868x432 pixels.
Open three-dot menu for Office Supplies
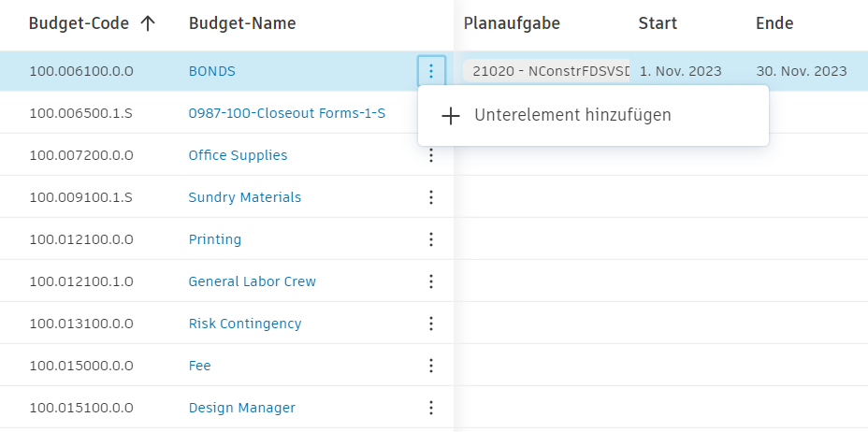431,155
